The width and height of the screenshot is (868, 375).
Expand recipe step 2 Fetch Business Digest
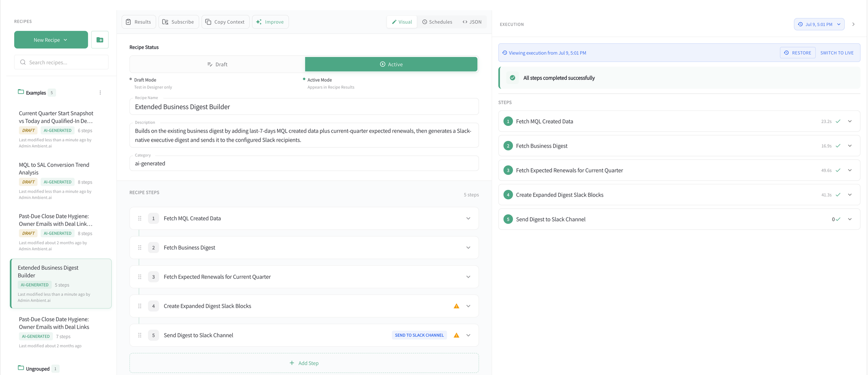468,247
